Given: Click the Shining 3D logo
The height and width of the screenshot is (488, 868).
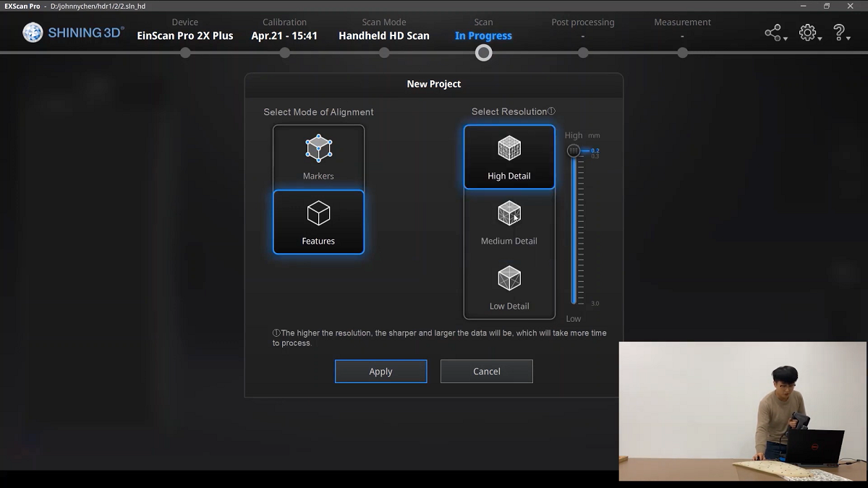Looking at the screenshot, I should tap(74, 33).
